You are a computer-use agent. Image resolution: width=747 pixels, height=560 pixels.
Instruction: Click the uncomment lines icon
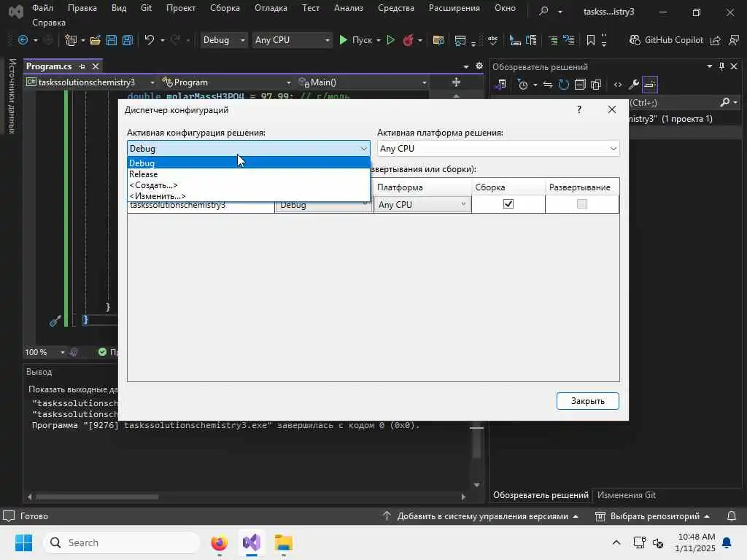569,40
